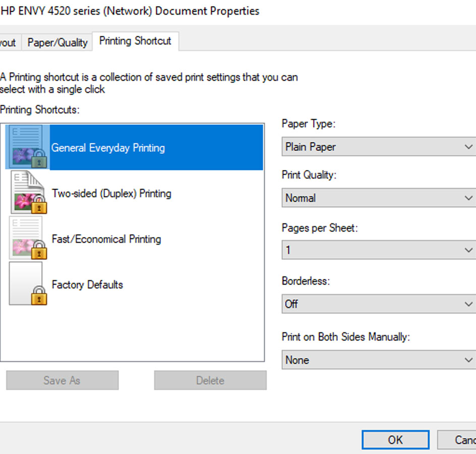The image size is (476, 454).
Task: Click the Factory Defaults shortcut icon
Action: 28,283
